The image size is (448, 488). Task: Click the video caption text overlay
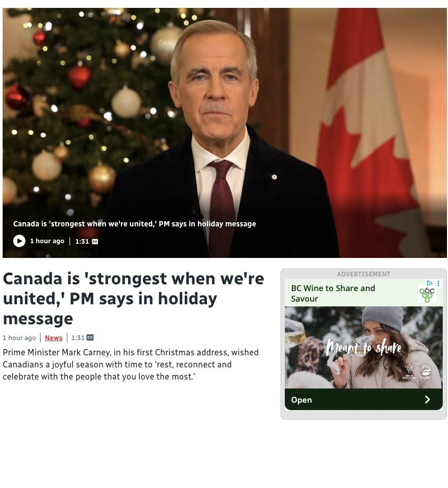[134, 224]
